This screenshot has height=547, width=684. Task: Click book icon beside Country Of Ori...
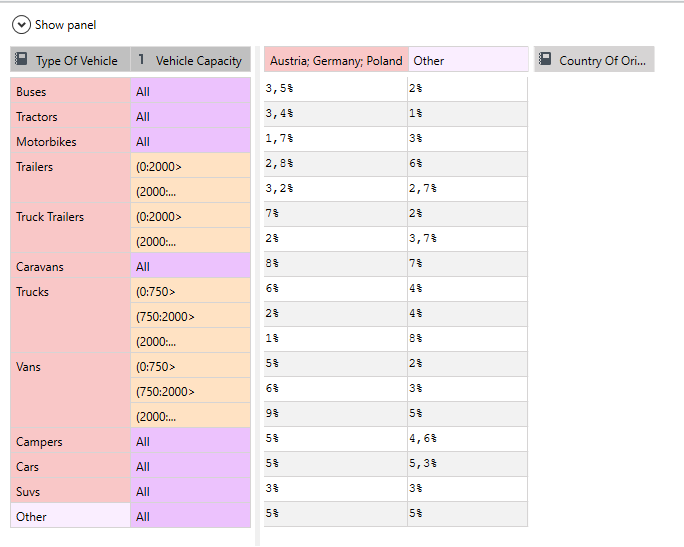click(545, 59)
